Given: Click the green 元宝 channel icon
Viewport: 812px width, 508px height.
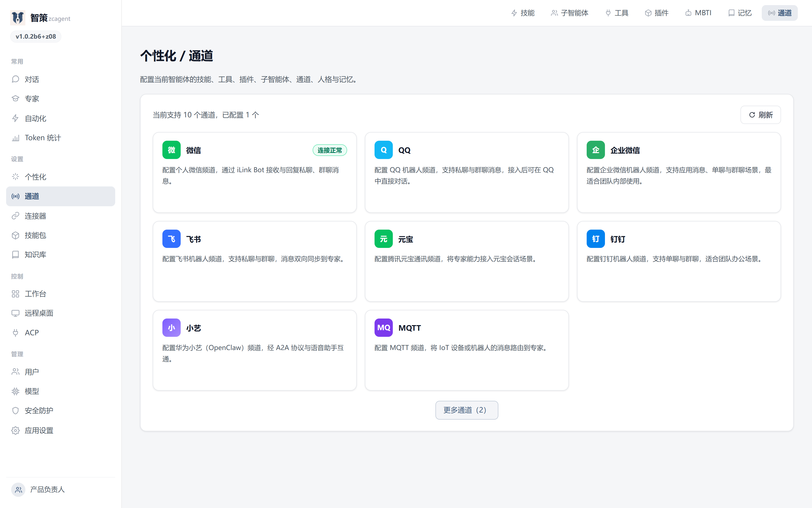Looking at the screenshot, I should pos(383,239).
